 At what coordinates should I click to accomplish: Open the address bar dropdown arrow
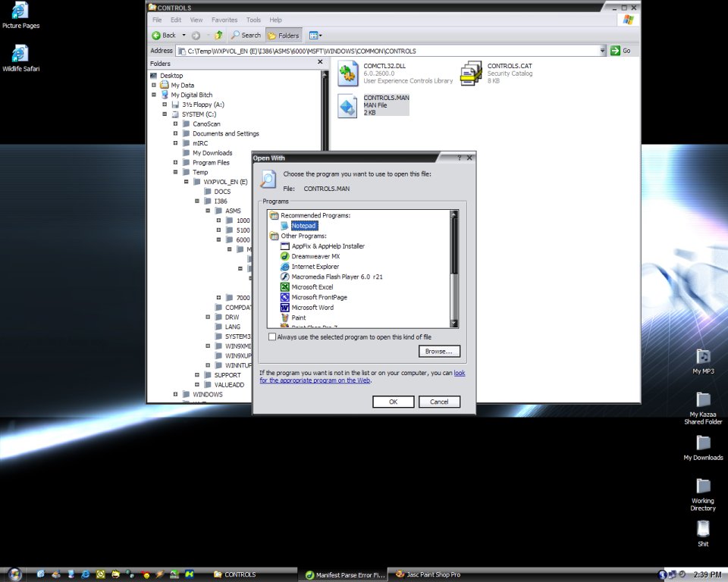(x=603, y=51)
